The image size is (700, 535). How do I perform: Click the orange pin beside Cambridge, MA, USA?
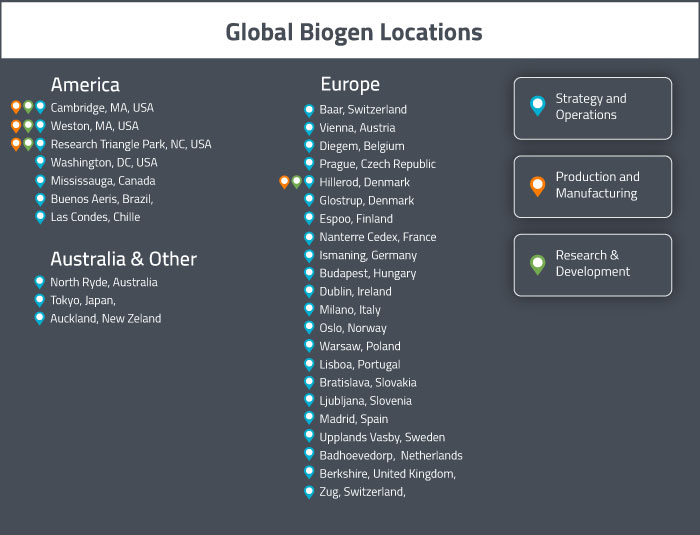click(16, 107)
